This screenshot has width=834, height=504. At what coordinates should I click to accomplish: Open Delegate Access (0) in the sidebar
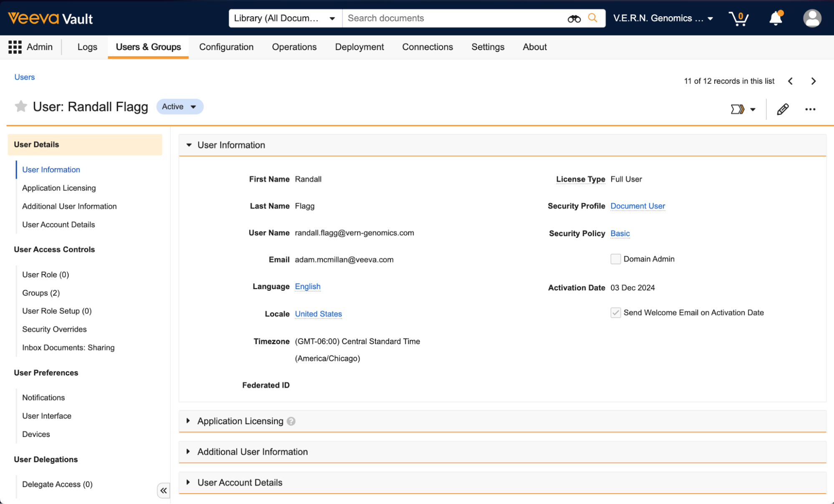coord(57,484)
